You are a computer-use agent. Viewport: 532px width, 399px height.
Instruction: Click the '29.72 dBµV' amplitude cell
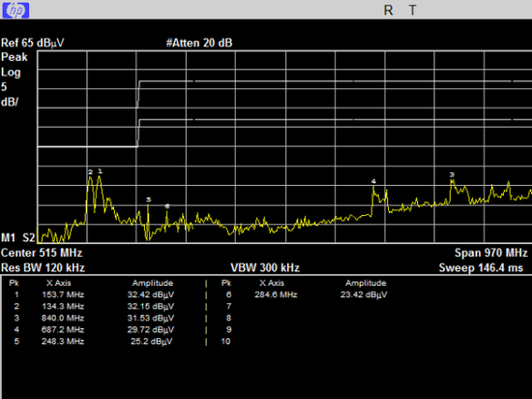click(x=151, y=329)
